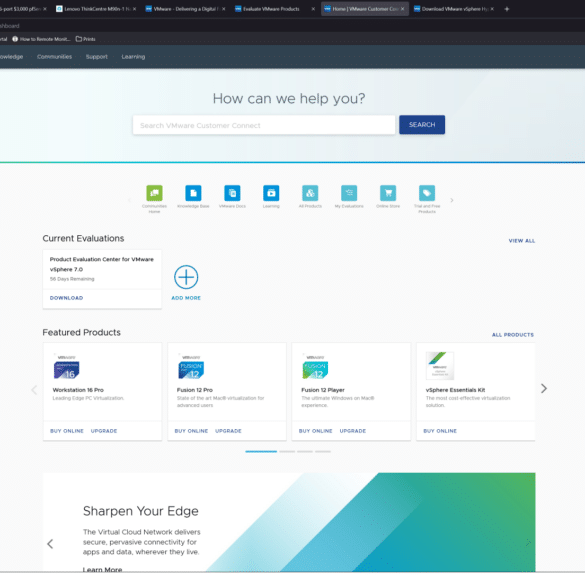Click Product Evaluation Center for VMware vSphere 7.0 title
The width and height of the screenshot is (585, 585).
click(x=101, y=264)
